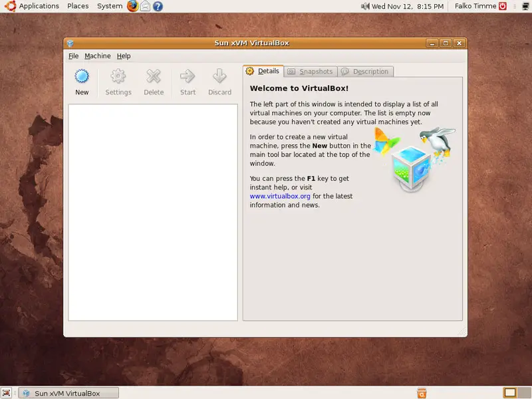Maximize the VirtualBox window
This screenshot has width=532, height=399.
click(x=446, y=43)
